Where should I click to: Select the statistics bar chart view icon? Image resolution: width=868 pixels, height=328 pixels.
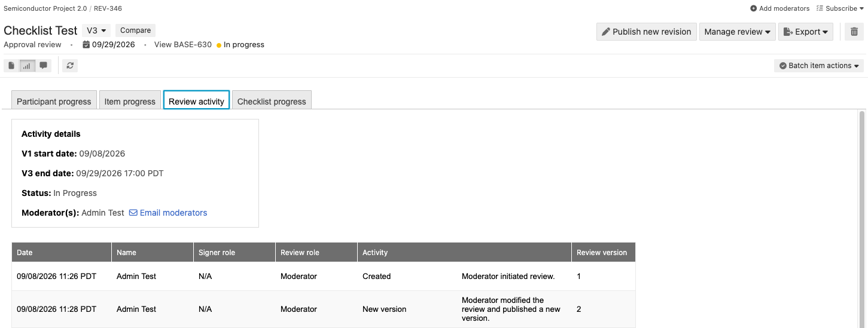[x=27, y=66]
